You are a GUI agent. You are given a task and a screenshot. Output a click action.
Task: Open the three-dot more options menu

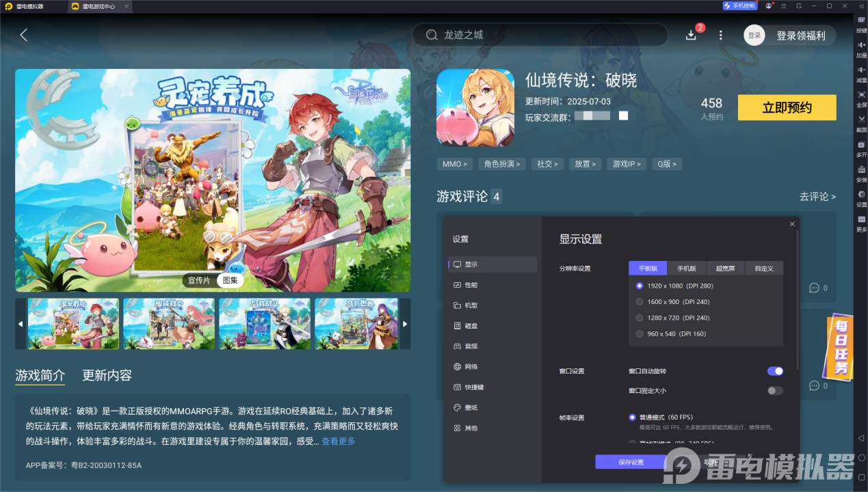pos(720,35)
